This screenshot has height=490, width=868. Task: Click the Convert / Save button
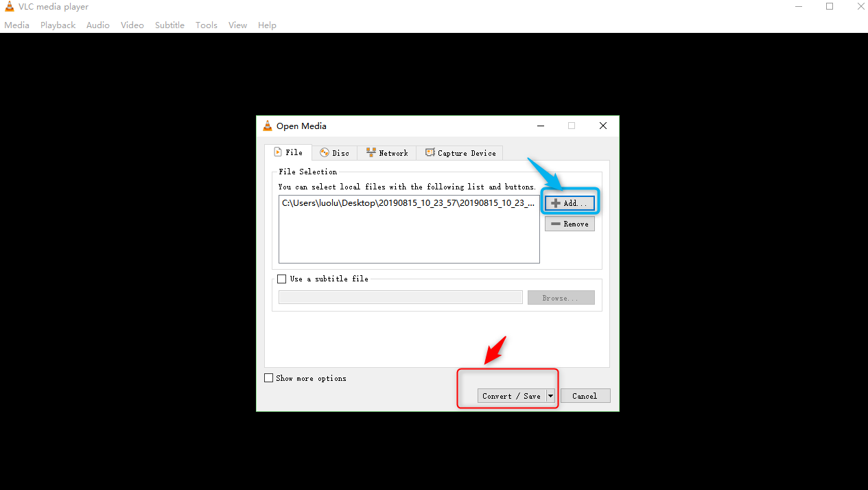point(512,396)
